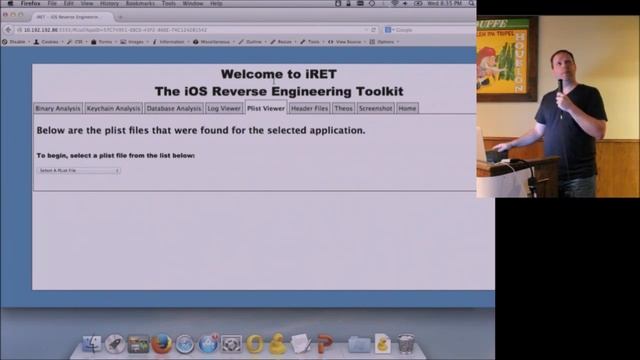Open the Header Files tab
The height and width of the screenshot is (360, 640).
[309, 108]
